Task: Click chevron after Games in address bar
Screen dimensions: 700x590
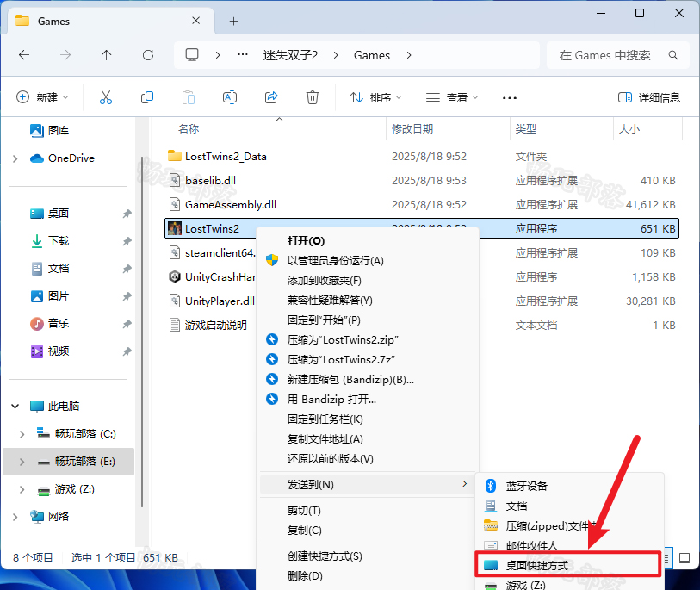Action: pyautogui.click(x=408, y=55)
